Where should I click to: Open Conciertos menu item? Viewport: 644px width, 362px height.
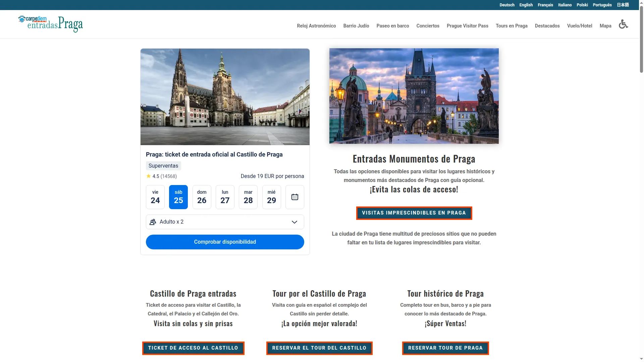click(428, 26)
